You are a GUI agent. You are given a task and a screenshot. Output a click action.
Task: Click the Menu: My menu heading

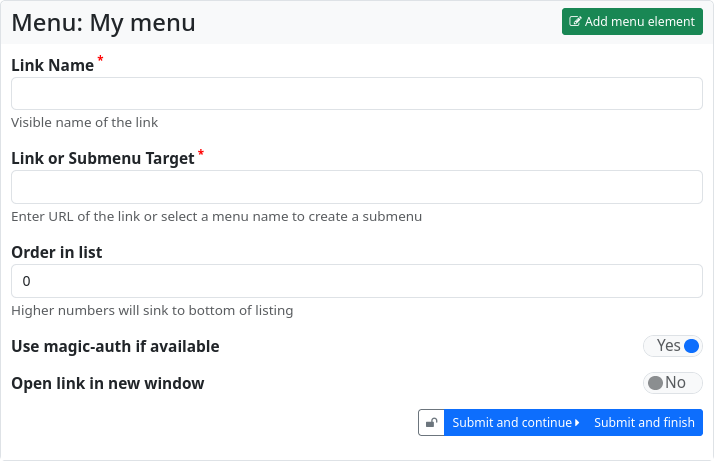104,22
